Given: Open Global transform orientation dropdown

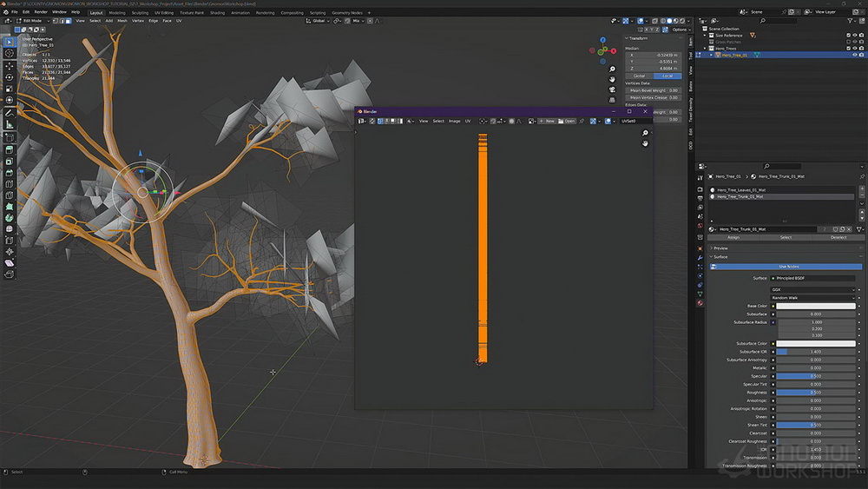Looking at the screenshot, I should click(x=318, y=21).
